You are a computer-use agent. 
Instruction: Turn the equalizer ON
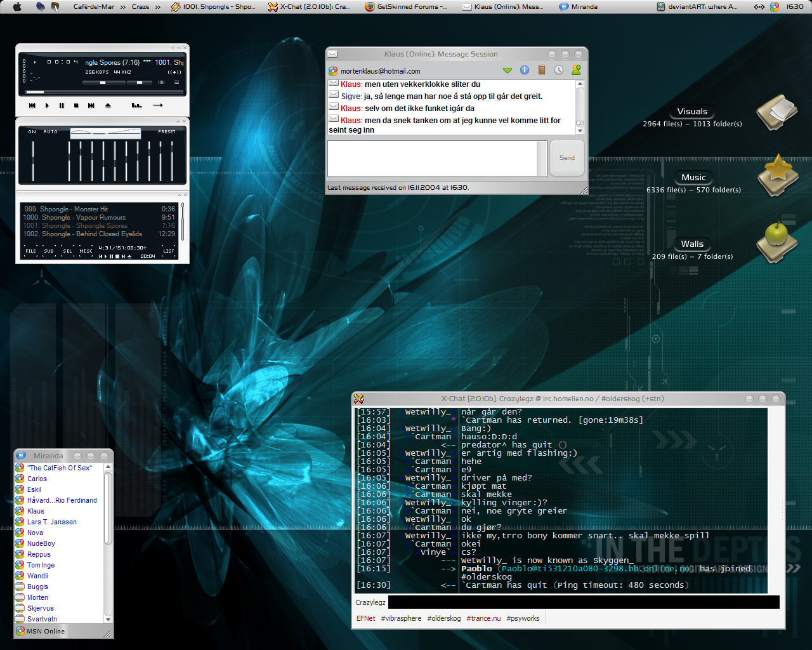[x=32, y=131]
